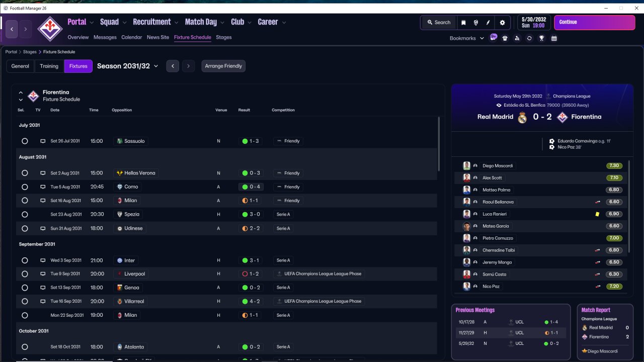This screenshot has width=644, height=362.
Task: Go forward with the right arrow navigation button
Action: 26,29
